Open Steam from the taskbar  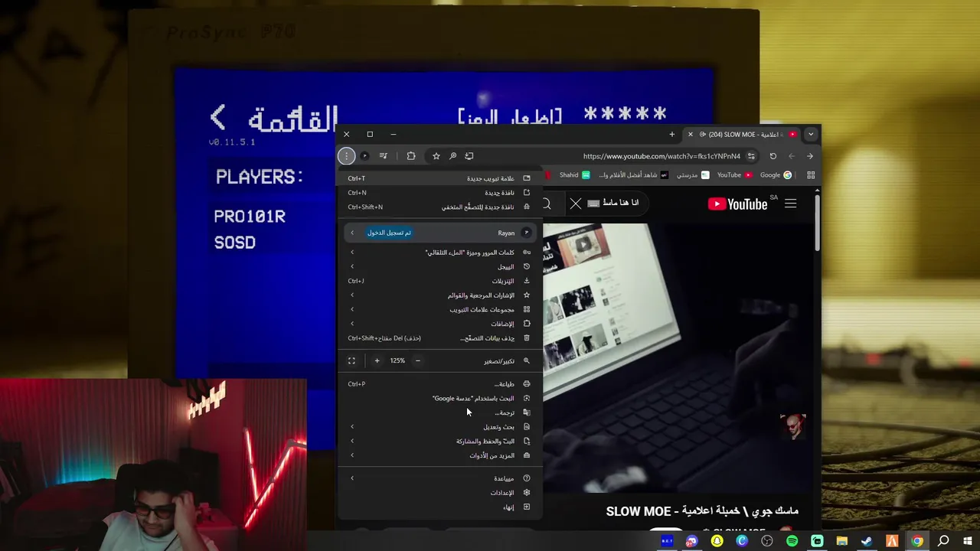(x=867, y=541)
